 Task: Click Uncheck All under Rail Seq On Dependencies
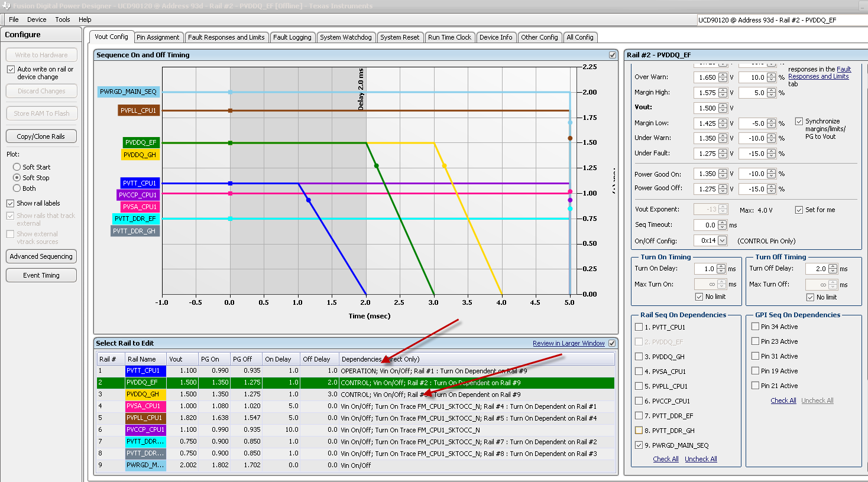pyautogui.click(x=701, y=459)
